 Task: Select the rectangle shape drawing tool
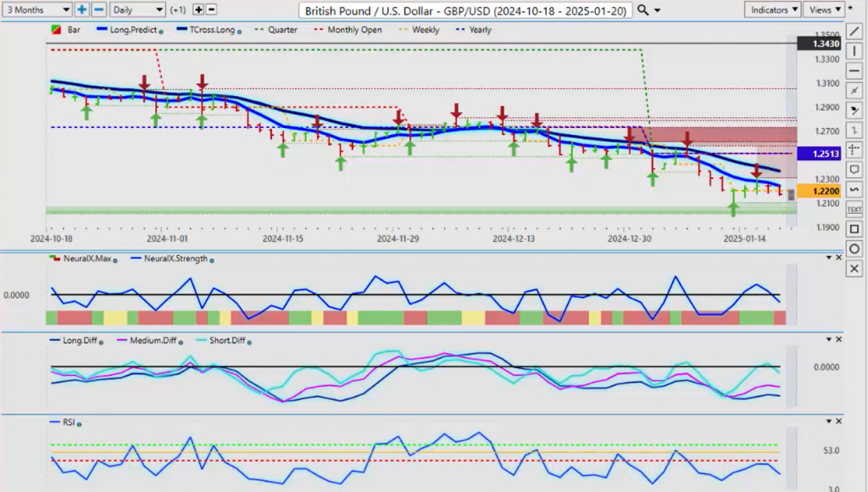pyautogui.click(x=854, y=229)
